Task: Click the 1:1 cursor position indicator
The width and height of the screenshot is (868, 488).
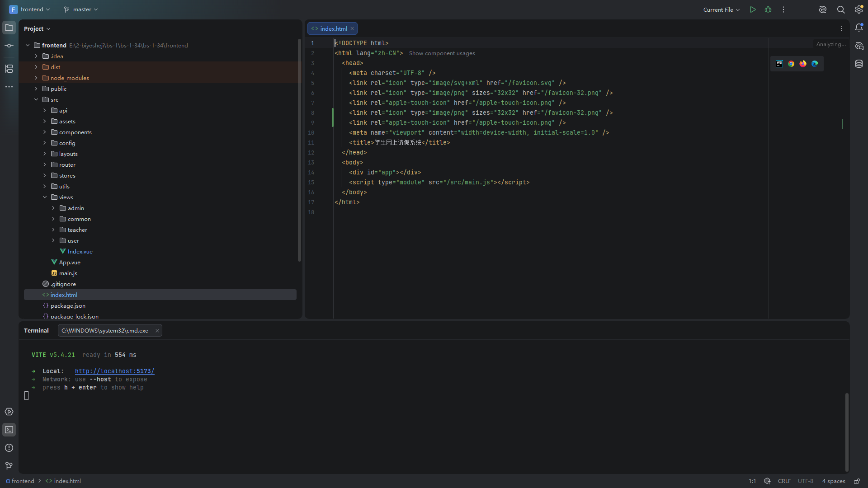Action: click(752, 481)
